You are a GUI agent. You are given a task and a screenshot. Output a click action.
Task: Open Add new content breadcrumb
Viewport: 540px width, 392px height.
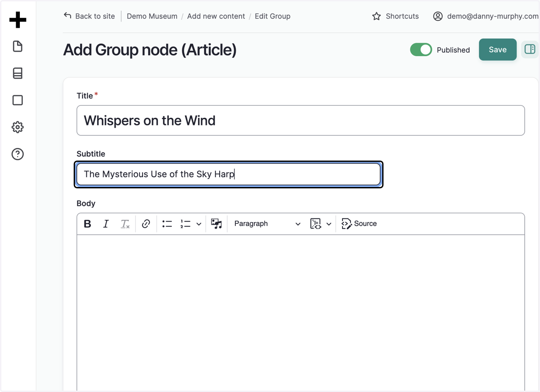216,16
